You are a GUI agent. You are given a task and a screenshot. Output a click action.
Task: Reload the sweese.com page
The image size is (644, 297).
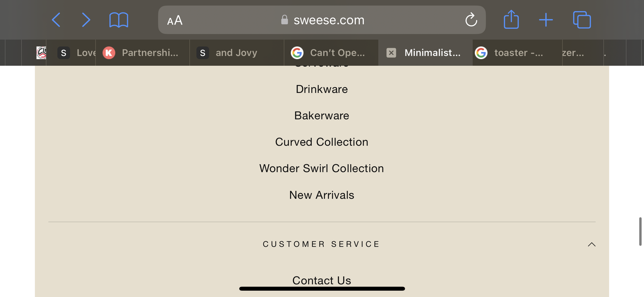tap(471, 20)
